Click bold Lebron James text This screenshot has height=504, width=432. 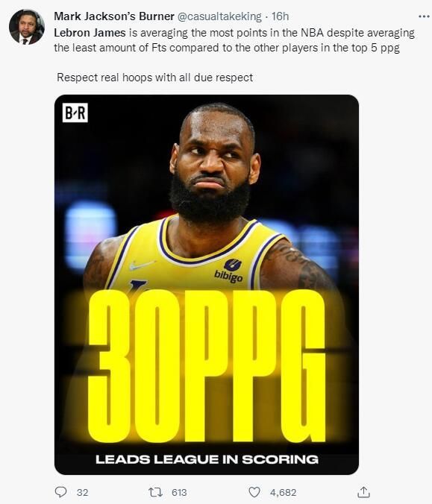[x=90, y=33]
